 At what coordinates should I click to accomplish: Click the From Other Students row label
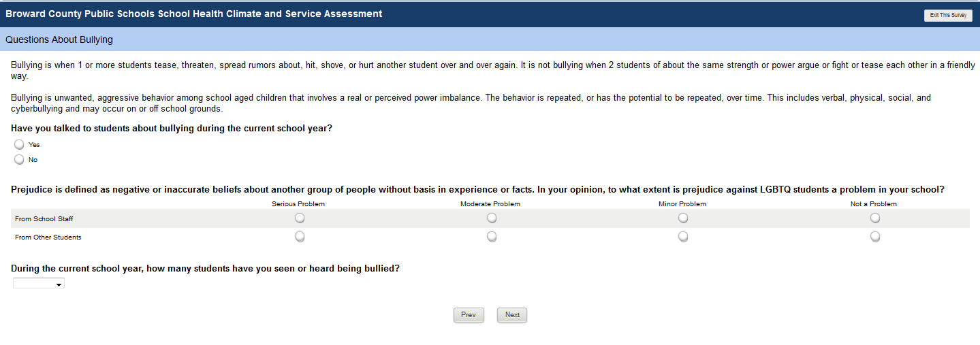coord(48,237)
